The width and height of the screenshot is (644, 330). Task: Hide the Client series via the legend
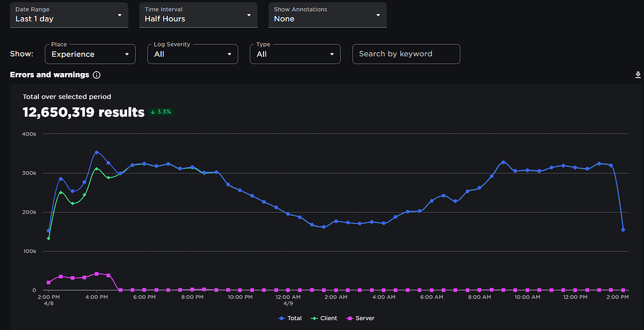(324, 319)
